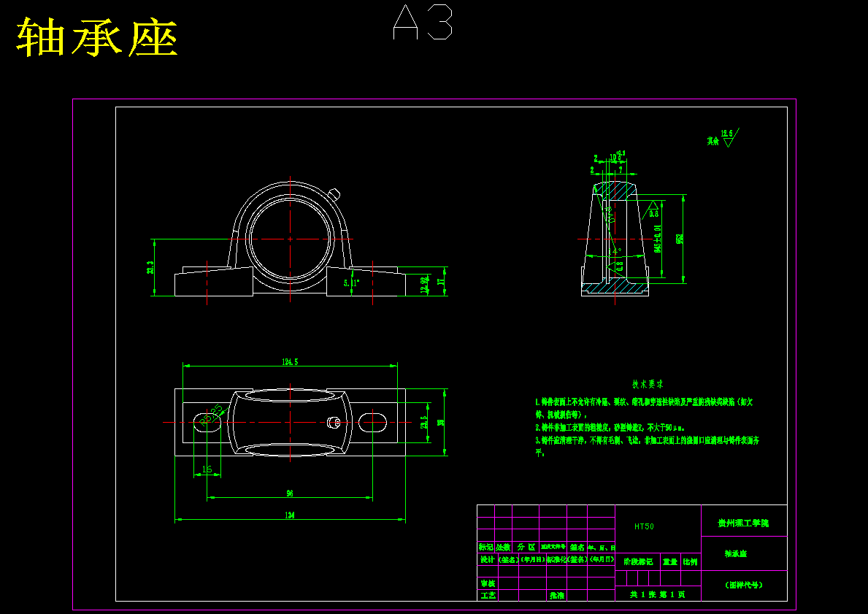Select the 14° taper angle dimension
868x614 pixels.
click(615, 251)
